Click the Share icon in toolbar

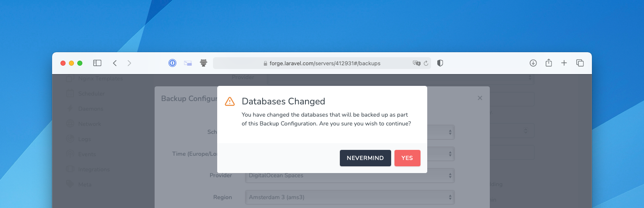[549, 63]
